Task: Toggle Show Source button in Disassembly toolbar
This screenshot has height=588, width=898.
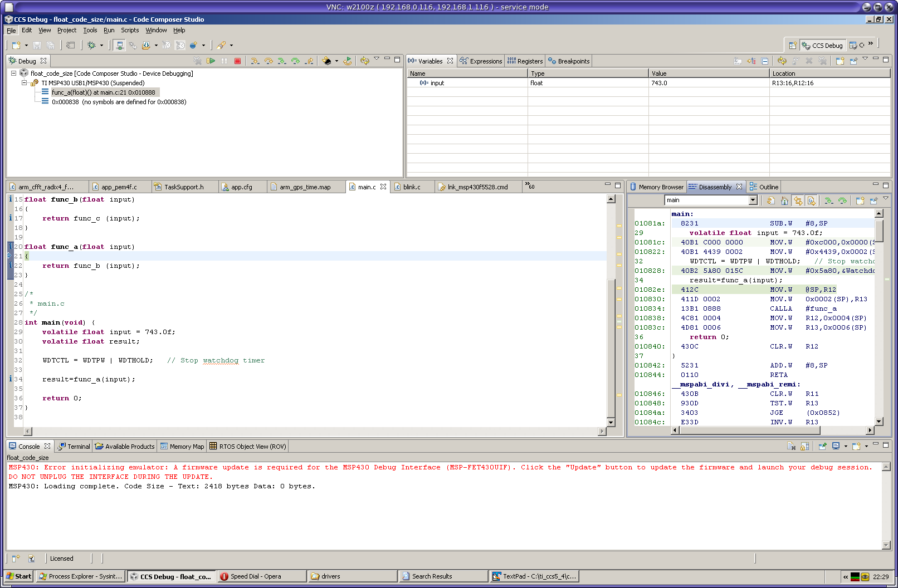Action: [811, 200]
